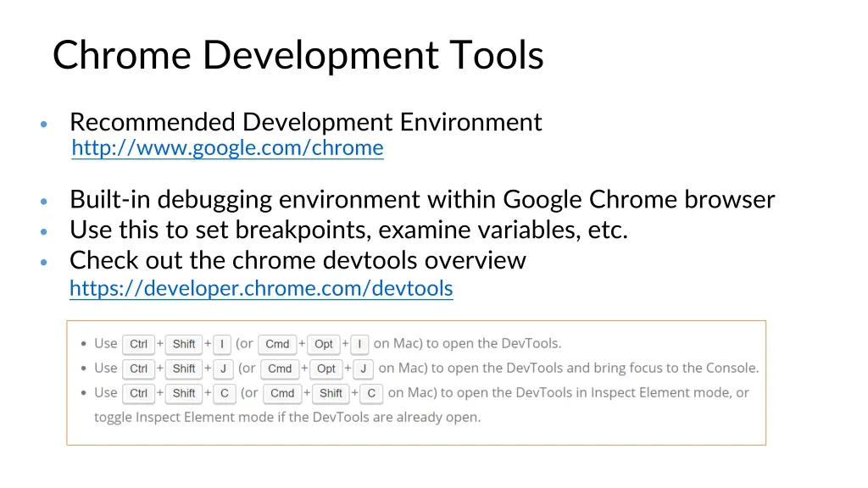Open the http://www.google.com/chrome link

[227, 147]
